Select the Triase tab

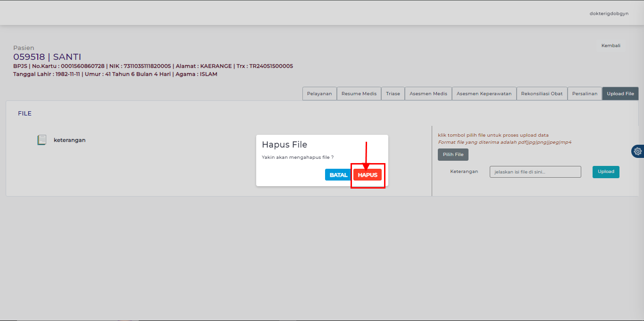click(x=393, y=94)
